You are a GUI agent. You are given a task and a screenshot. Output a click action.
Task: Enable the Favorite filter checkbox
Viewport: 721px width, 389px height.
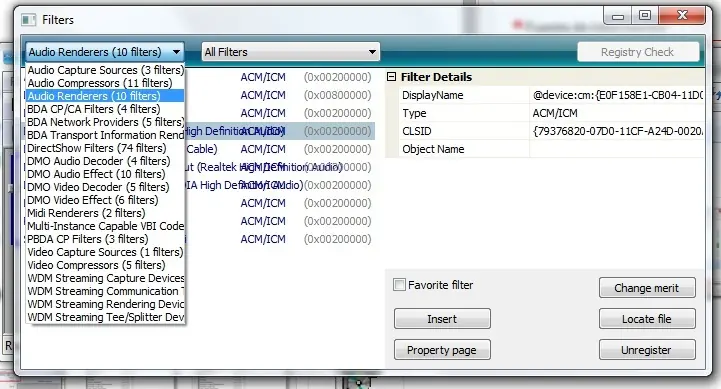(399, 285)
